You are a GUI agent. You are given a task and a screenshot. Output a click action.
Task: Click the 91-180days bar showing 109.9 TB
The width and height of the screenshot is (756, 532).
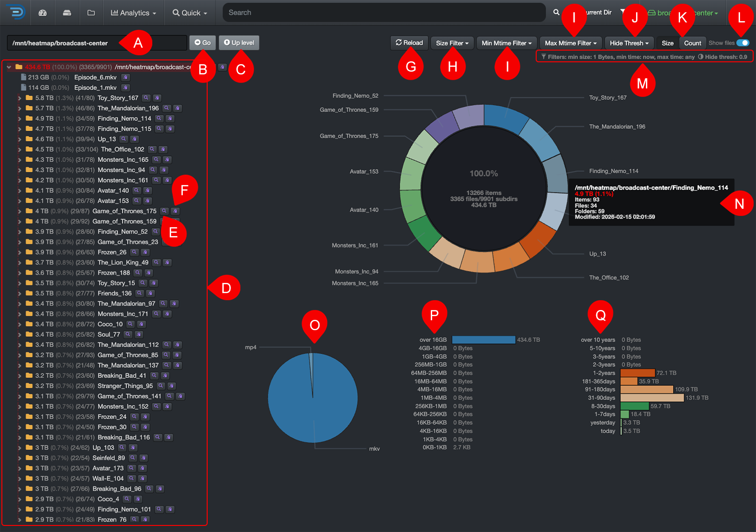[647, 389]
